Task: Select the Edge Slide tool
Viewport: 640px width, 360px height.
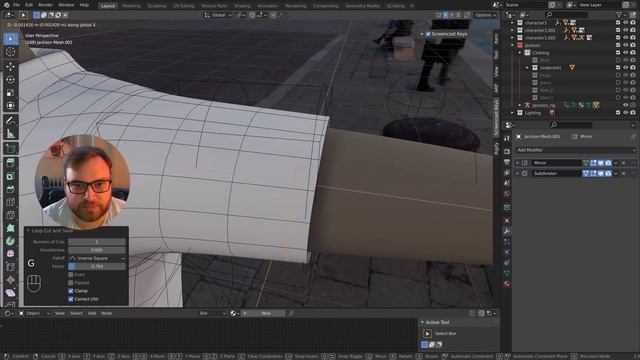Action: (x=11, y=267)
